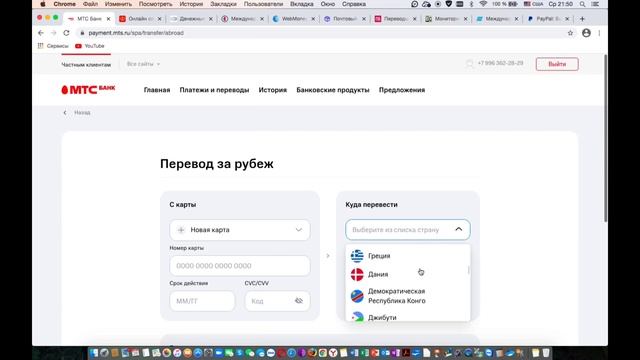Click the Назад back link

pyautogui.click(x=77, y=112)
